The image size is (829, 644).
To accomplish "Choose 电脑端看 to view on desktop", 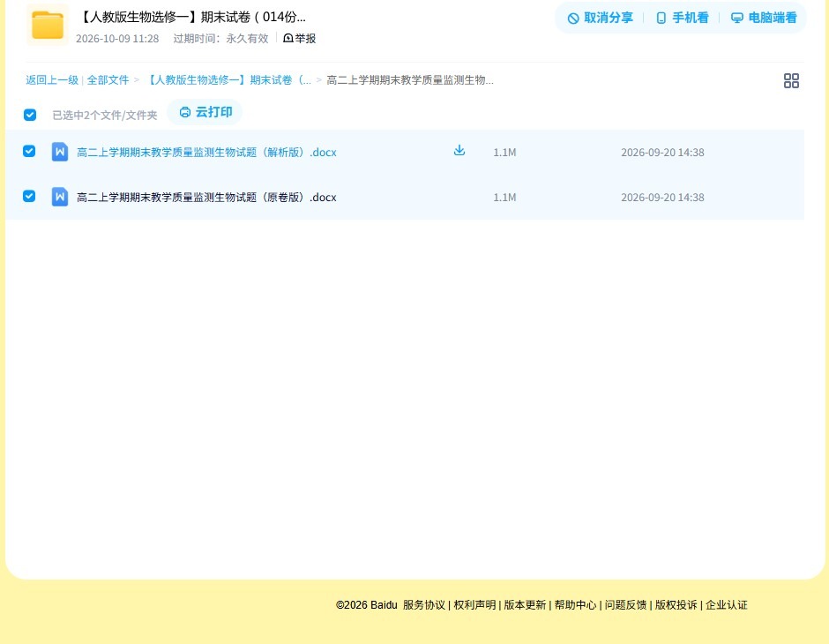I will point(764,18).
